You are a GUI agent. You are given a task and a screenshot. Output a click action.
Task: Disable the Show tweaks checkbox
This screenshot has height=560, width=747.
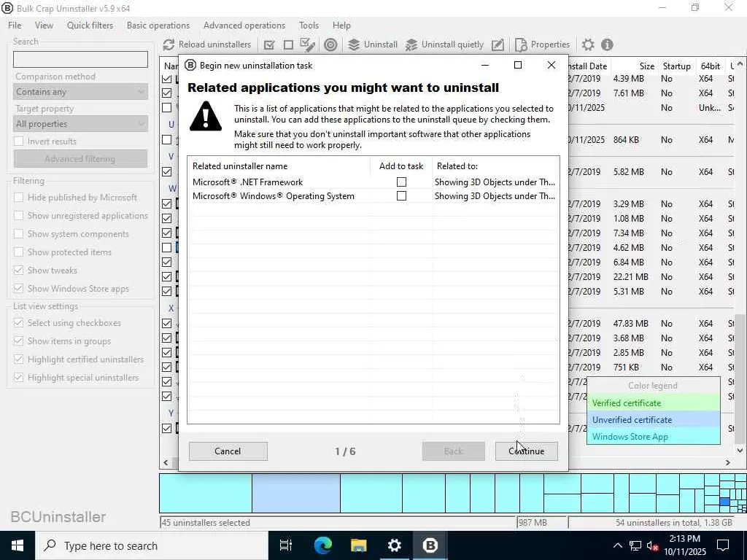click(x=18, y=270)
